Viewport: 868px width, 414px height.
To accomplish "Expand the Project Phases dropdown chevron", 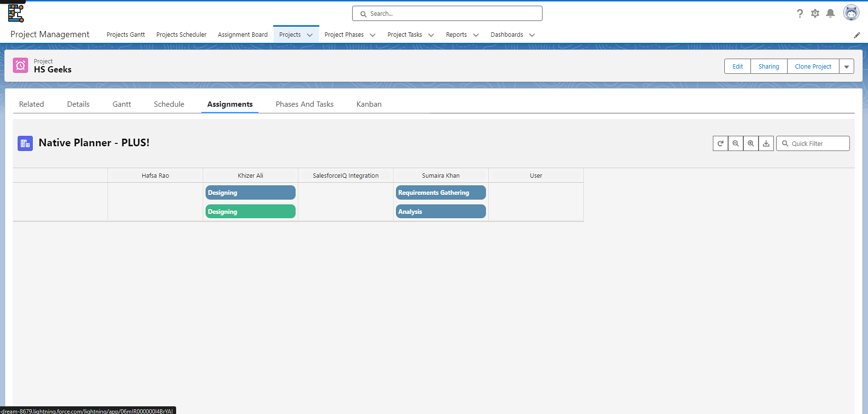I will [373, 35].
